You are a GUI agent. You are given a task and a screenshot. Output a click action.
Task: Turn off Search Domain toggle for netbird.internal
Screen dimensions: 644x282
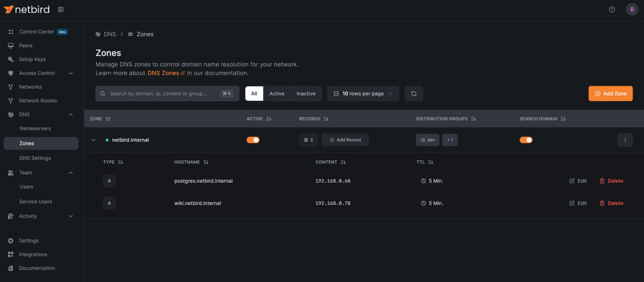(526, 140)
